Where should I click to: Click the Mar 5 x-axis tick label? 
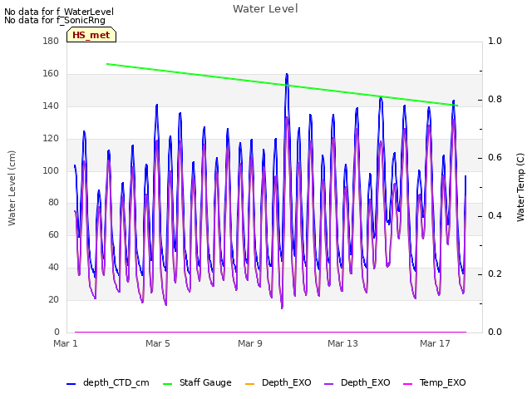click(x=158, y=343)
